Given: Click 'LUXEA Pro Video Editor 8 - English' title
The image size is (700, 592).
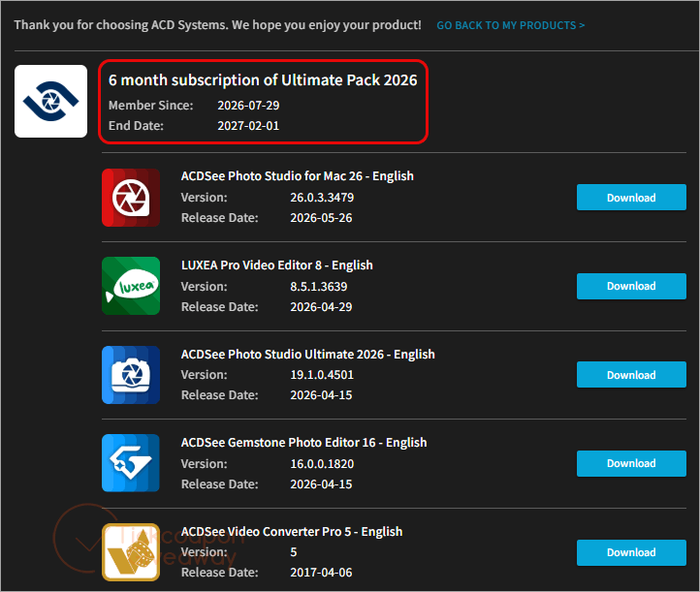Looking at the screenshot, I should click(x=276, y=265).
